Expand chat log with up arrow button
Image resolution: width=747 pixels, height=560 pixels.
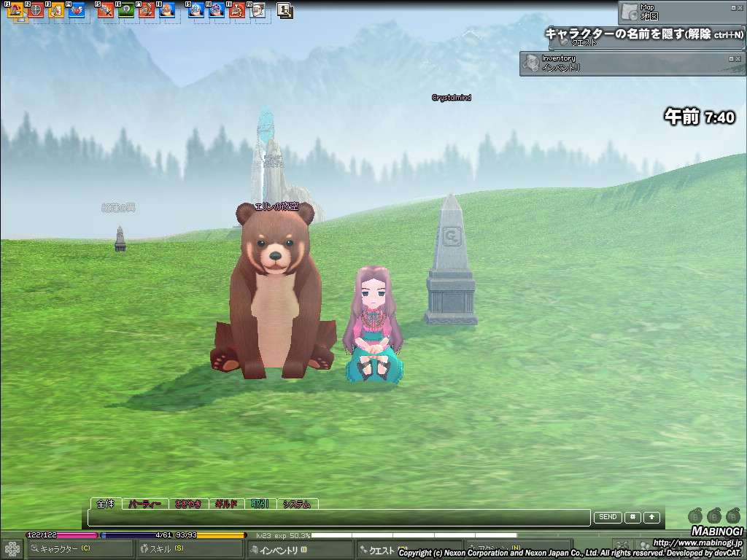(651, 517)
